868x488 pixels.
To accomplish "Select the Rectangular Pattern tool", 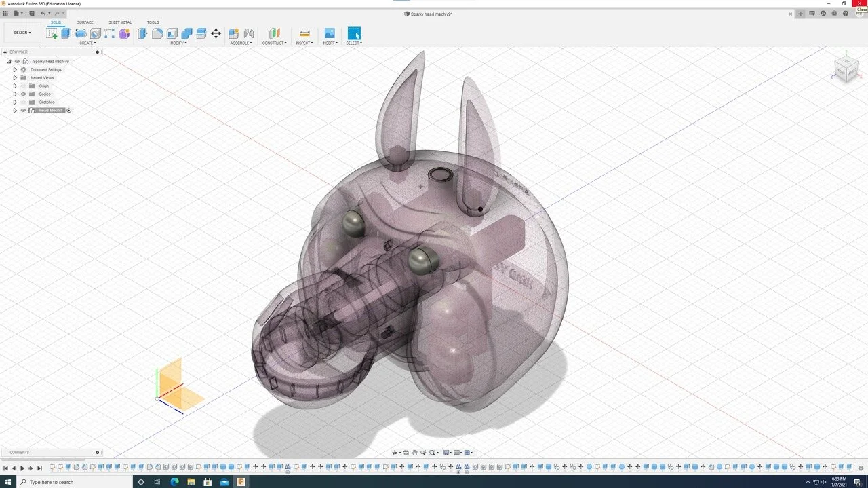I will point(109,33).
